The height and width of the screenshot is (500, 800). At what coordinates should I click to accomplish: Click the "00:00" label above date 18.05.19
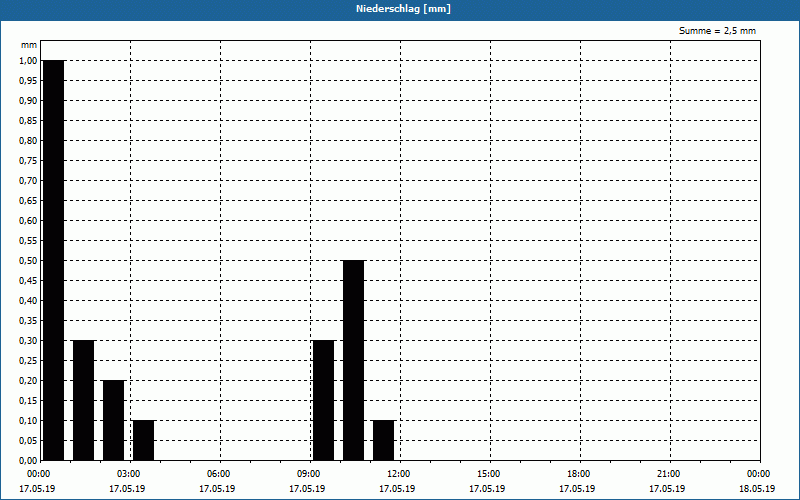pos(757,474)
